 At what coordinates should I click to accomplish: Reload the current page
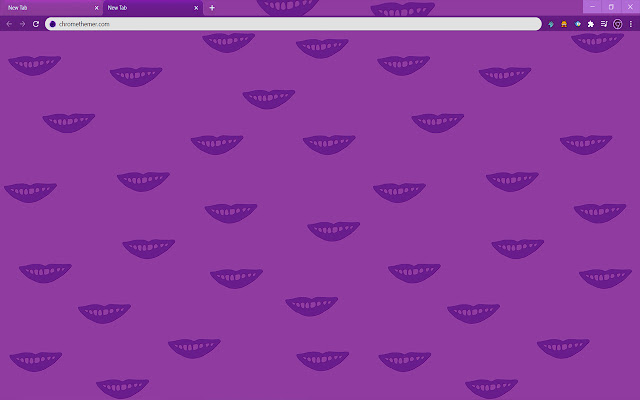[x=36, y=24]
